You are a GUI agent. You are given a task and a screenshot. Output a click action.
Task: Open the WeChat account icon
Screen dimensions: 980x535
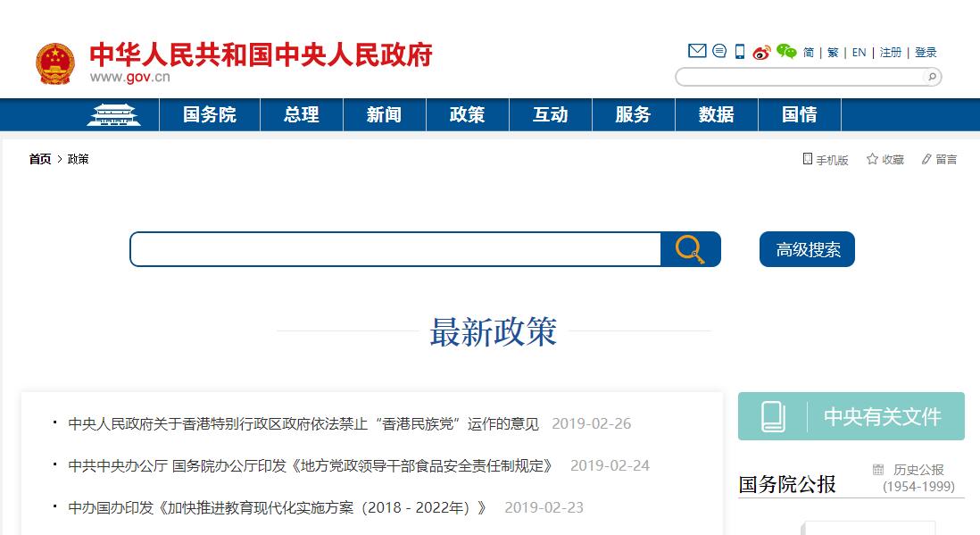[x=785, y=52]
